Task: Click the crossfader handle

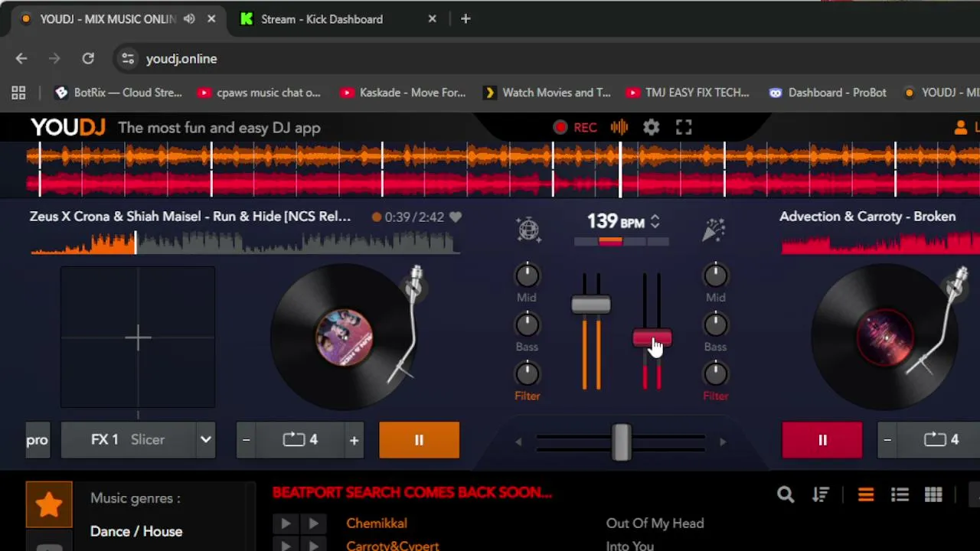Action: 621,442
